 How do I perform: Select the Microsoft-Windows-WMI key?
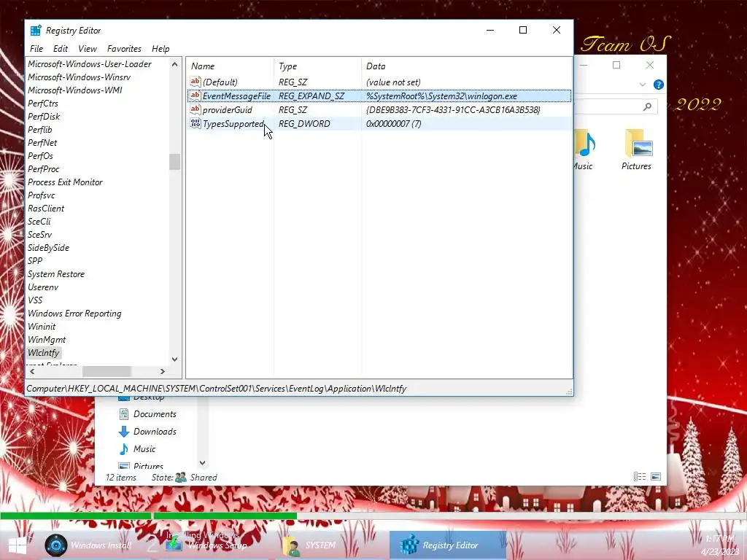point(75,90)
